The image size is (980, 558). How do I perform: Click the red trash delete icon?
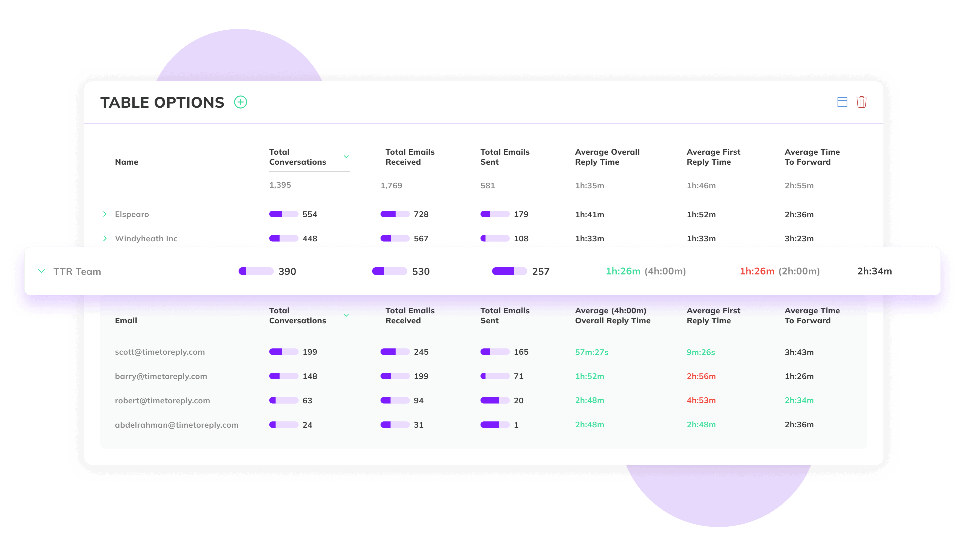861,102
